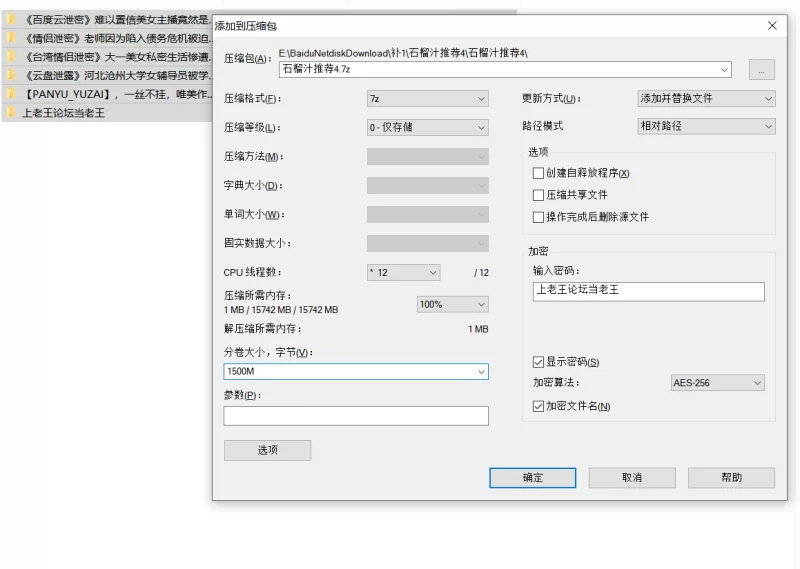Screen dimensions: 800x569
Task: Click folder icon of 《百度云泄密》 row
Action: click(10, 20)
